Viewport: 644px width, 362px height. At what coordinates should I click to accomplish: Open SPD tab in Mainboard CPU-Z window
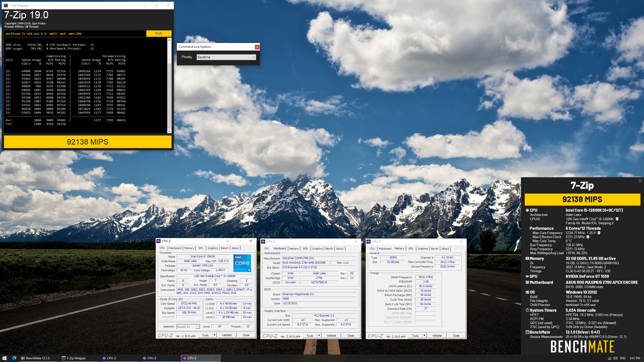click(x=305, y=249)
